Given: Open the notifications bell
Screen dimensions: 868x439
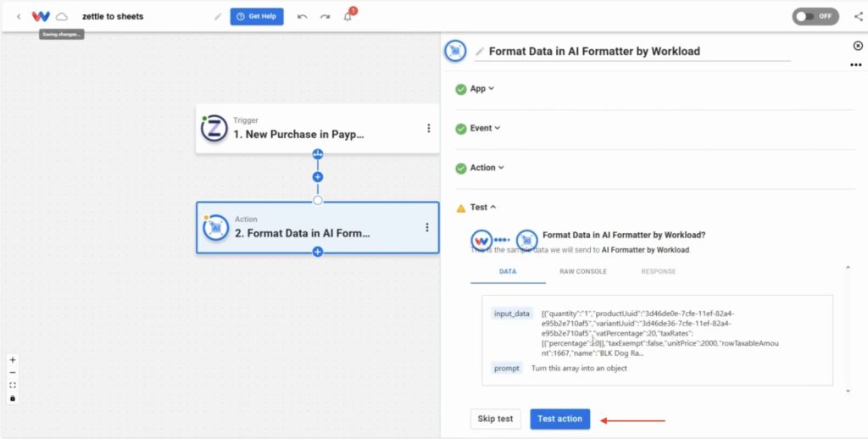Looking at the screenshot, I should coord(348,17).
